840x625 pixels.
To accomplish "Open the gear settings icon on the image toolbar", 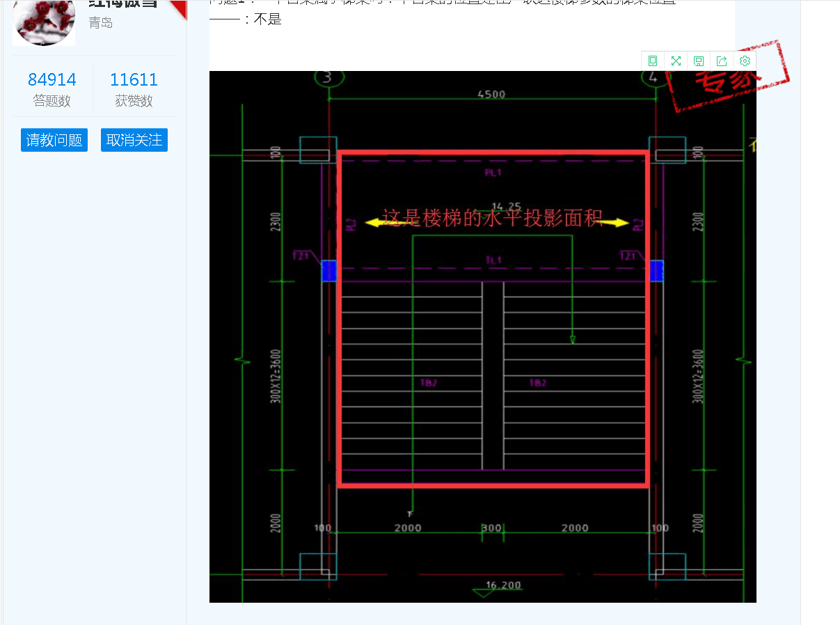I will coord(745,61).
